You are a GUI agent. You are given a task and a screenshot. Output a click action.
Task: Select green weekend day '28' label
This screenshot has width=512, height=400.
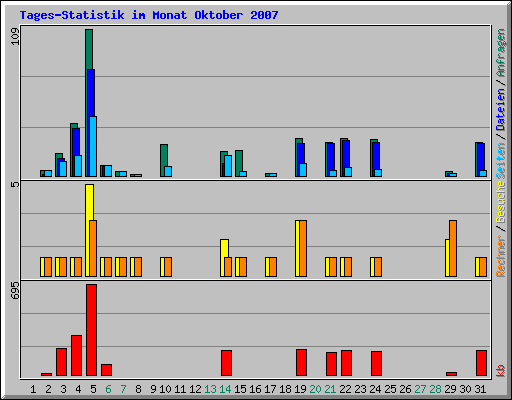[435, 389]
